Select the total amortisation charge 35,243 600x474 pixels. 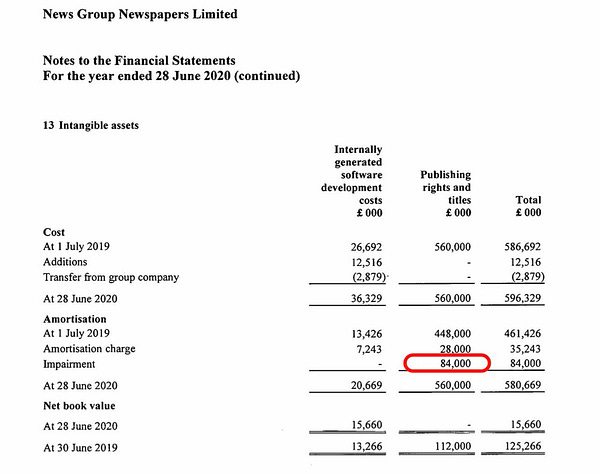(x=525, y=349)
